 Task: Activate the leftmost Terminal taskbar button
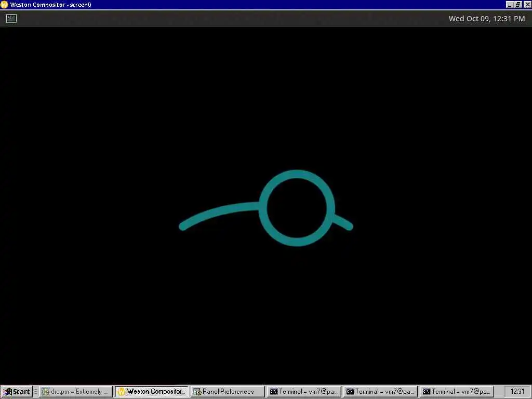click(x=303, y=392)
